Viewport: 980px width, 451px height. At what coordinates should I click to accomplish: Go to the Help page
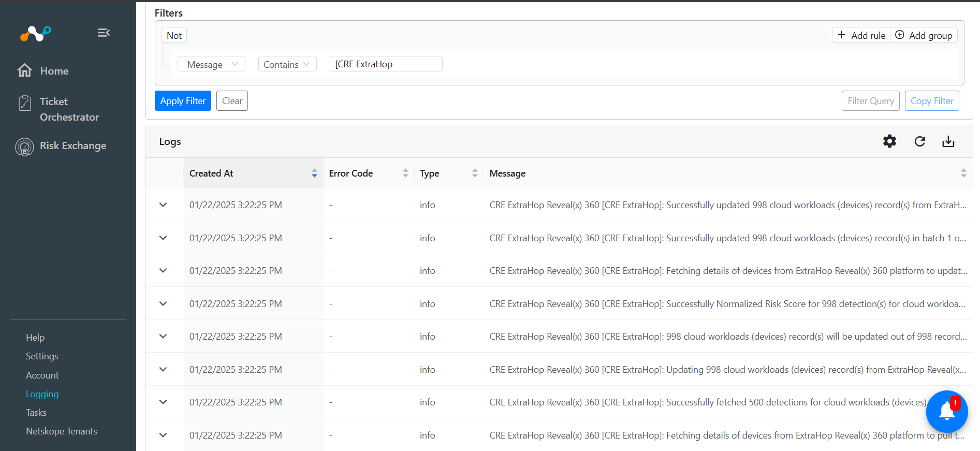click(x=35, y=338)
